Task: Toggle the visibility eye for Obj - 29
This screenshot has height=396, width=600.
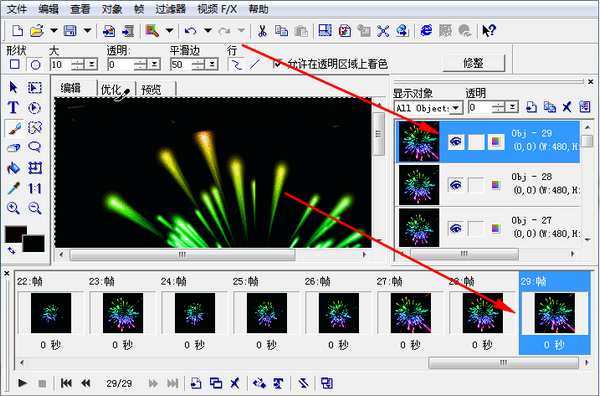Action: [x=455, y=142]
